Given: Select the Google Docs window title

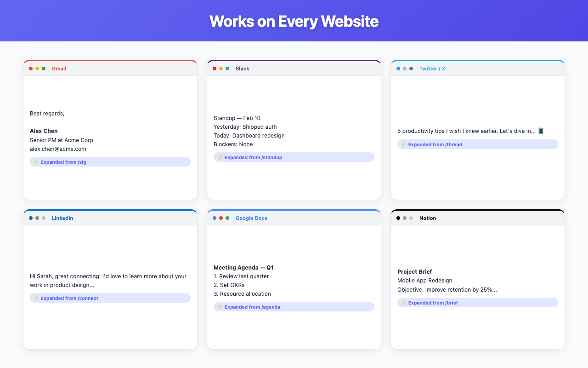Looking at the screenshot, I should click(x=251, y=218).
